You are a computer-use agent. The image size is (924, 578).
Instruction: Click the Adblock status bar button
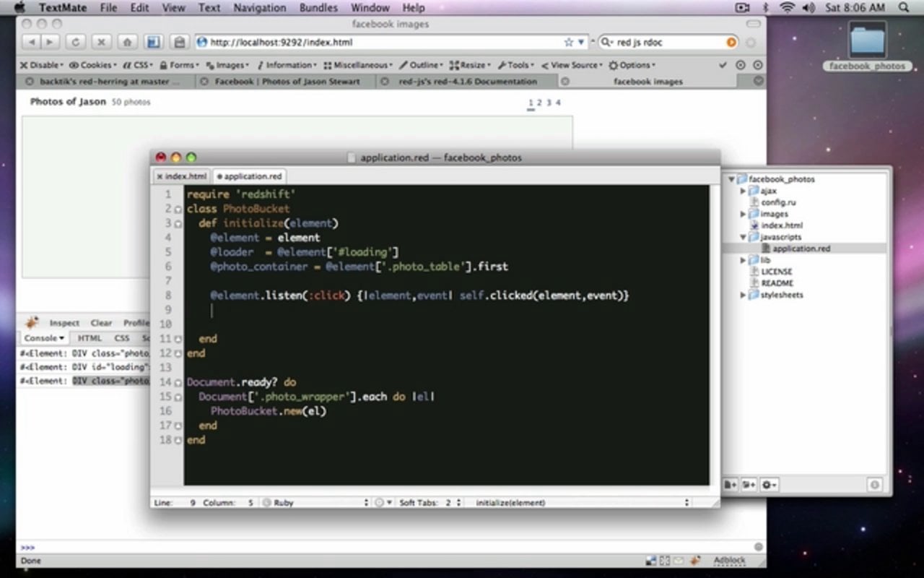(x=729, y=560)
